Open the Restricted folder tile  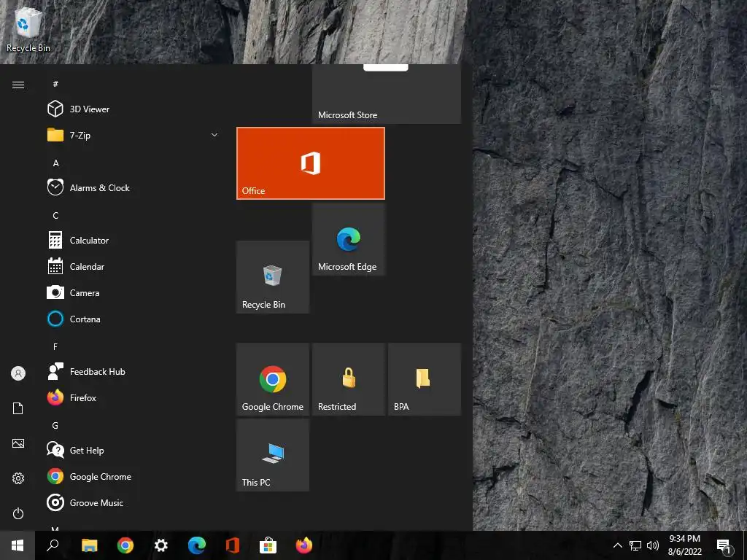point(348,379)
